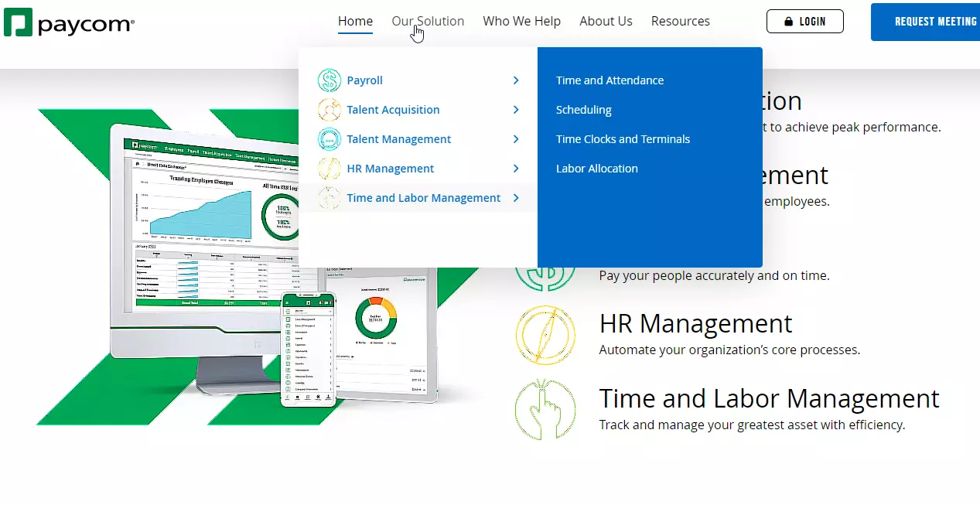Click the Time and Labor Management heading
This screenshot has height=505, width=980.
tap(769, 398)
